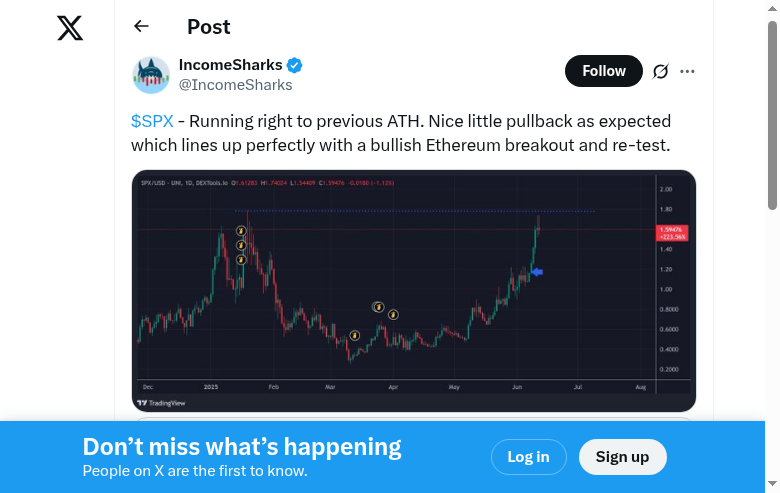Click the X logo home icon
Image resolution: width=780 pixels, height=493 pixels.
point(70,28)
